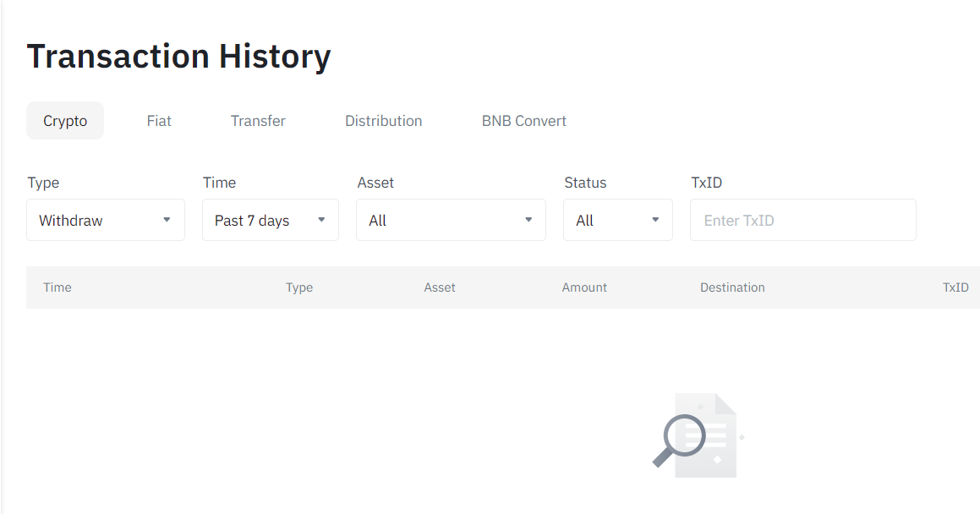
Task: View the BNB Convert tab
Action: 523,121
